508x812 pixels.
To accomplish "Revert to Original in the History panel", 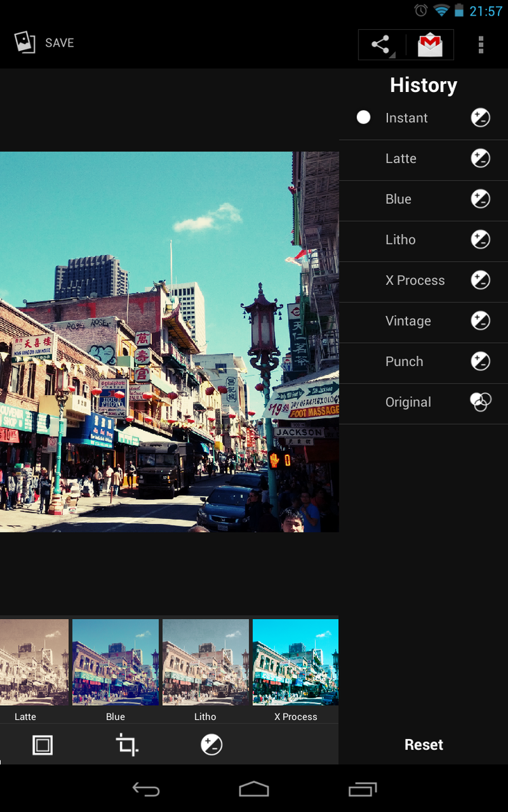I will click(408, 402).
